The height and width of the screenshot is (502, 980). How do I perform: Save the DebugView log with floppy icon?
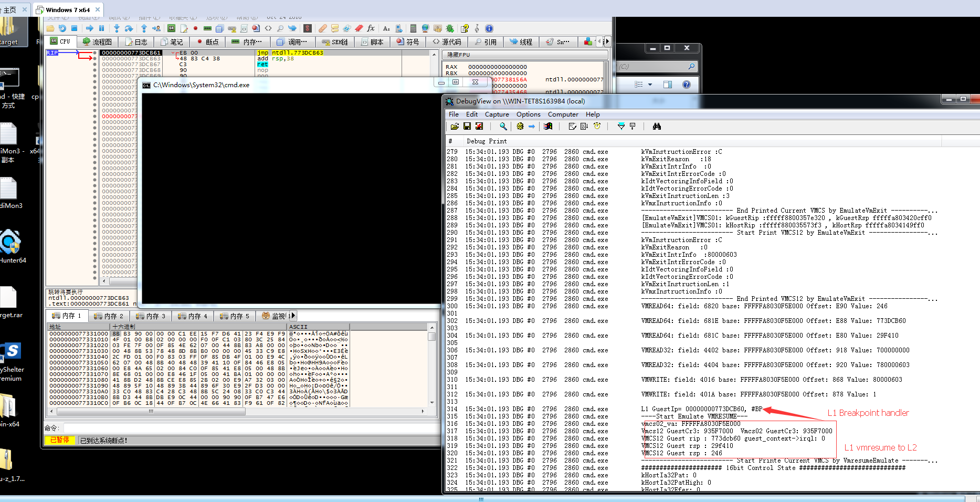(467, 127)
